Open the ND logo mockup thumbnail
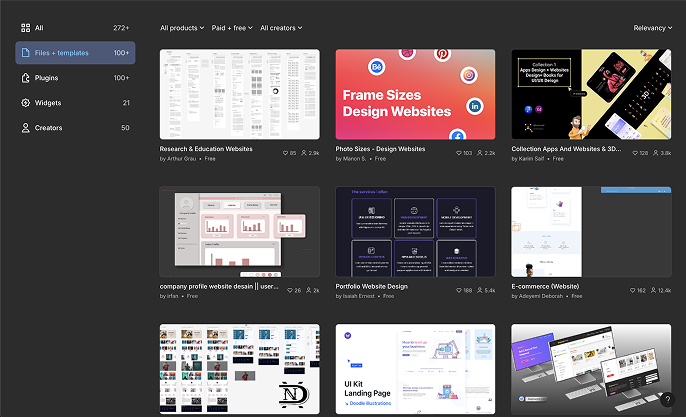 coord(240,369)
